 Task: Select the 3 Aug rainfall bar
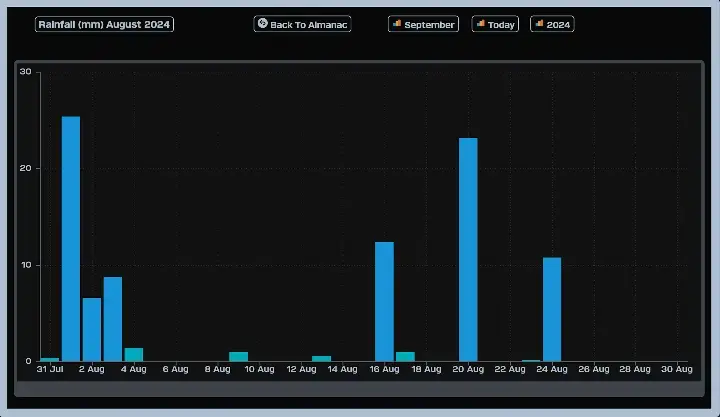tap(113, 319)
